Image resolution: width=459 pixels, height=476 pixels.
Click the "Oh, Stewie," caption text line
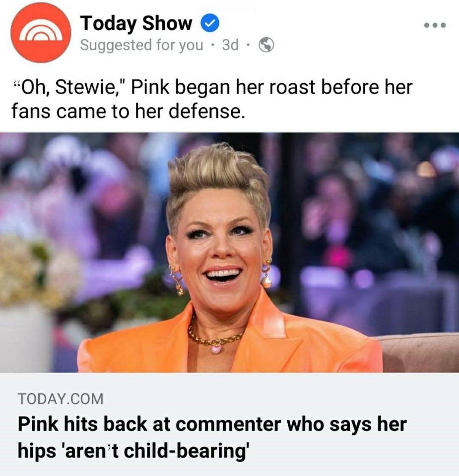pyautogui.click(x=212, y=87)
